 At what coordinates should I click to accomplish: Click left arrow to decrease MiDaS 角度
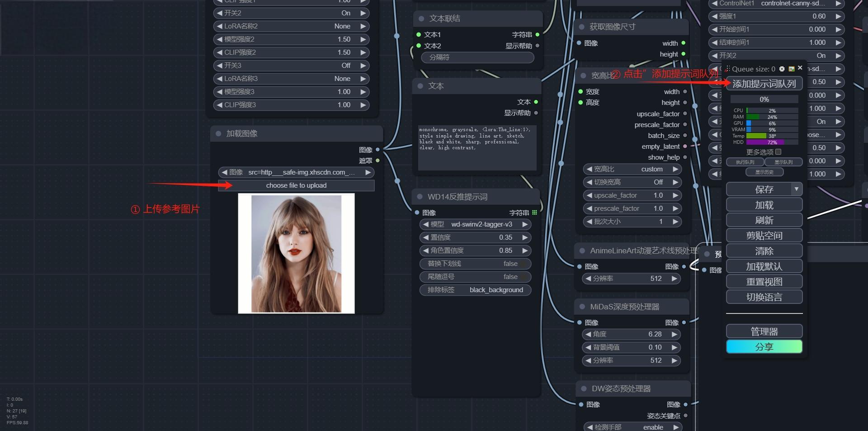[x=588, y=334]
